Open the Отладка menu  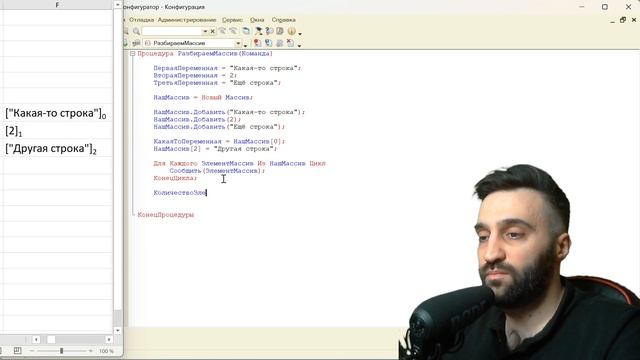pos(141,20)
